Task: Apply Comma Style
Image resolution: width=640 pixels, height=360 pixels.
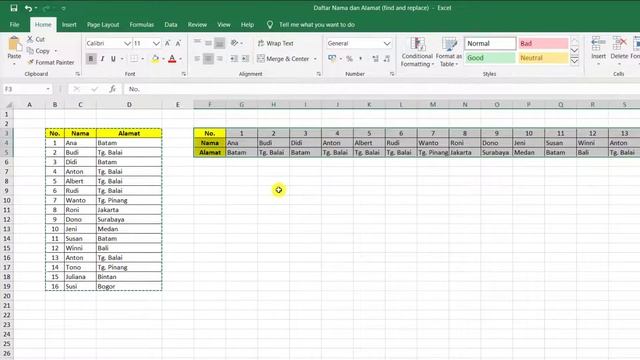Action: (x=360, y=59)
